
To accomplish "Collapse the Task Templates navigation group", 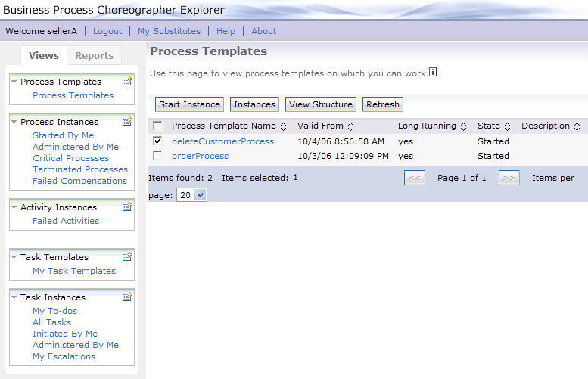I will point(14,256).
